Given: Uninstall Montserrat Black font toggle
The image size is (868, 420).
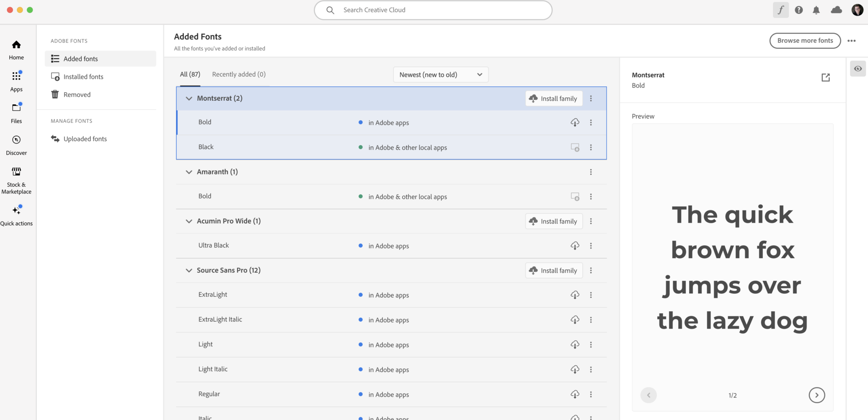Looking at the screenshot, I should [x=575, y=147].
